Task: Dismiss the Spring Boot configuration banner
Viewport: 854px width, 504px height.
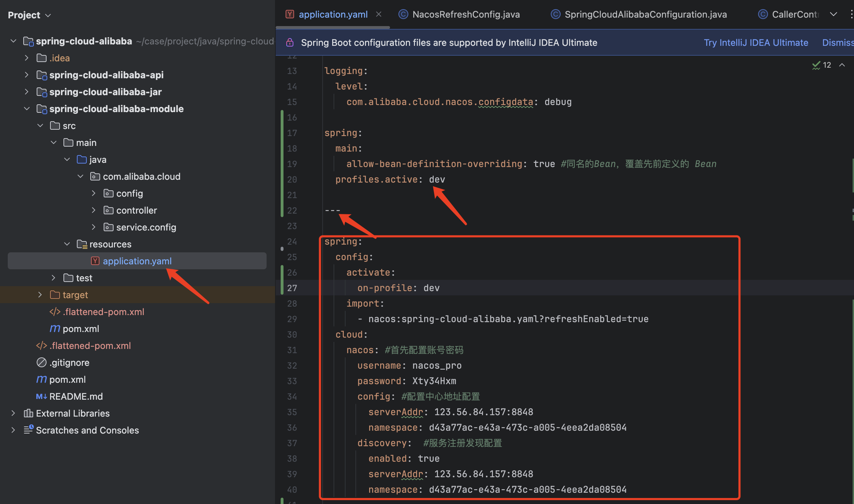Action: coord(838,42)
